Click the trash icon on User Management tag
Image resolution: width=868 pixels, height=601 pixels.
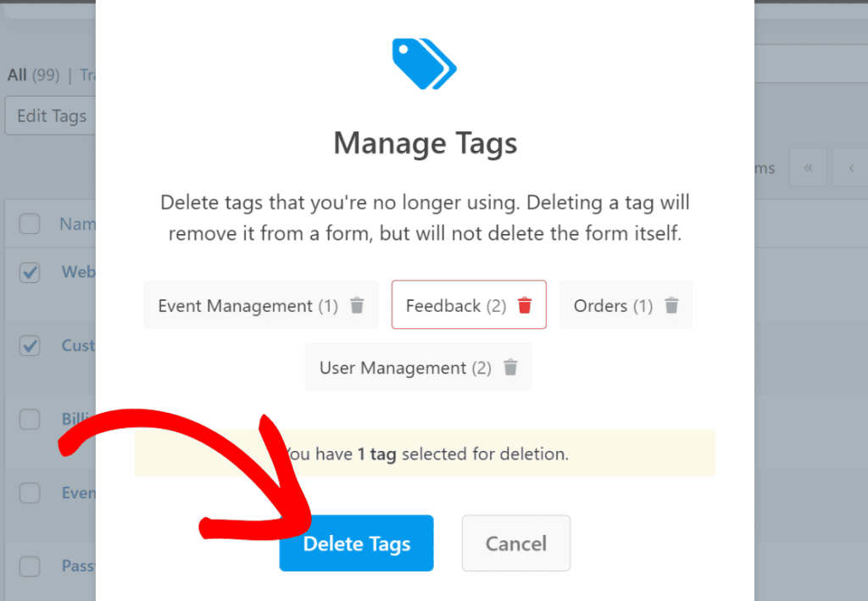coord(510,367)
